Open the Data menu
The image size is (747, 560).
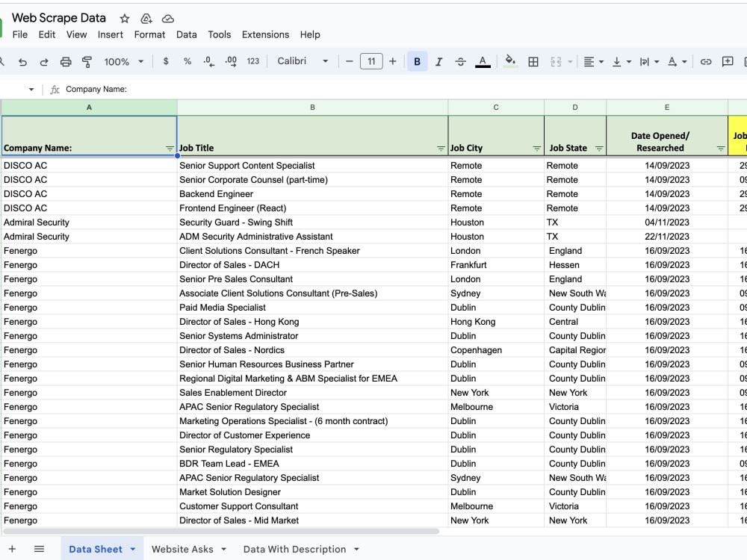point(186,34)
